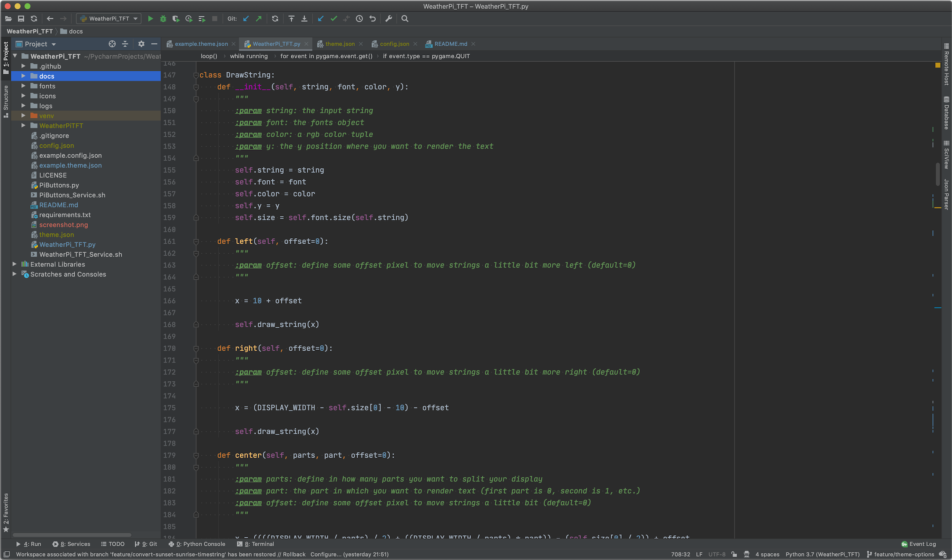Toggle the Remote Host tool window
The width and height of the screenshot is (952, 560).
946,64
